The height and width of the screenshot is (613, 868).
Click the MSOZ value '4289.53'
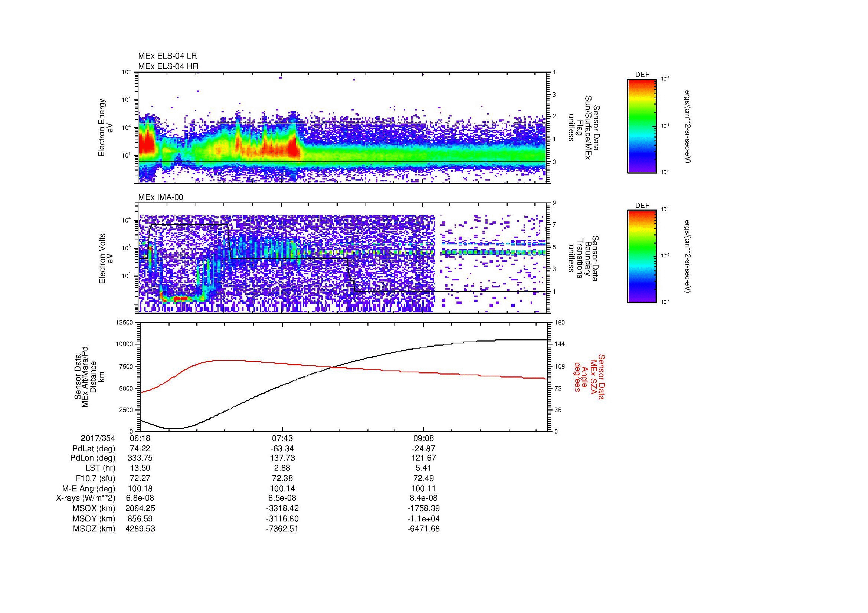click(140, 529)
